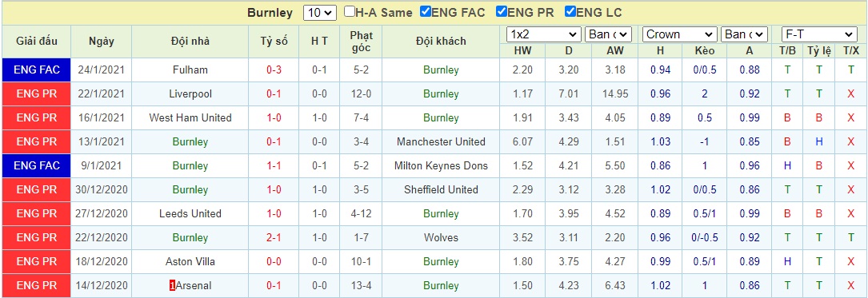Click the red card icon beside Arsenal
Screen dimensions: 868x298
coord(172,286)
